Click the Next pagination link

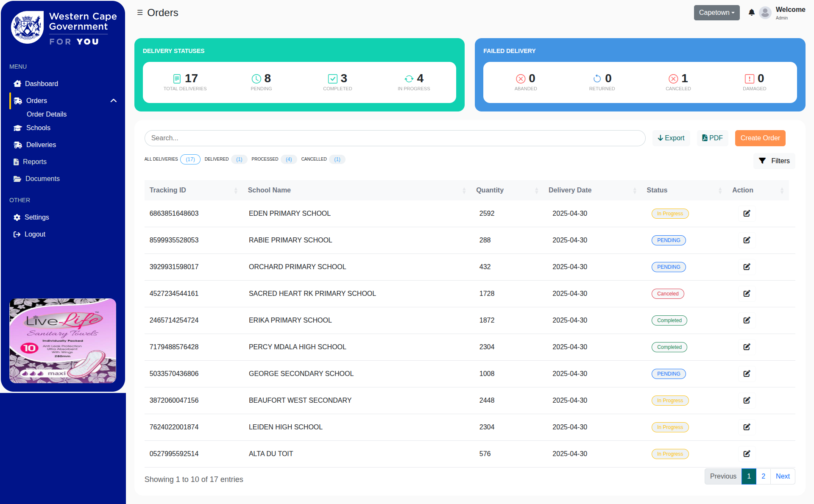click(x=783, y=476)
